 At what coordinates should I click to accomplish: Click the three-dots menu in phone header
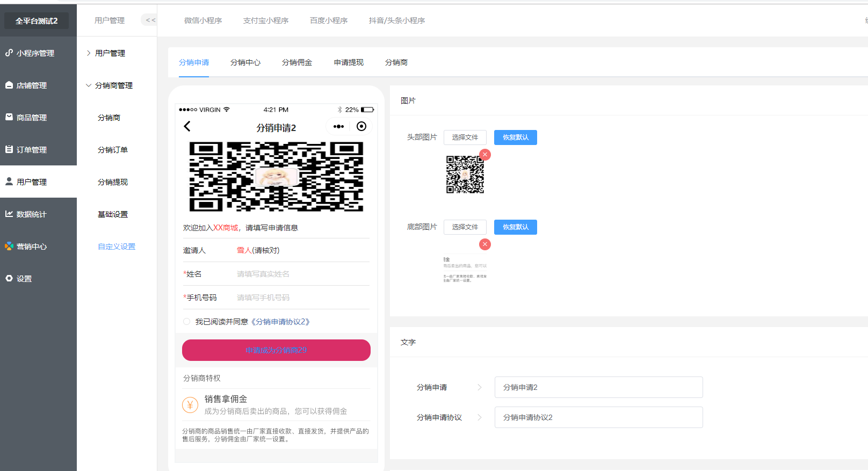338,127
